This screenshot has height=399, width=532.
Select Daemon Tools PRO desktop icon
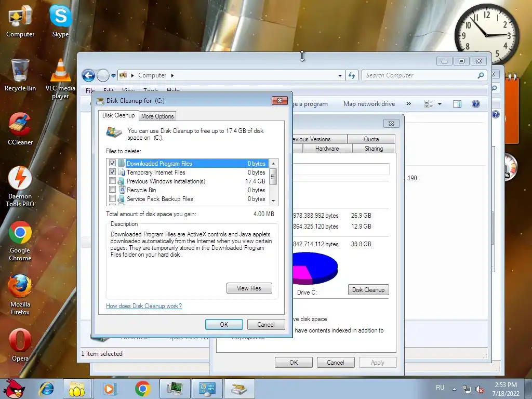20,187
